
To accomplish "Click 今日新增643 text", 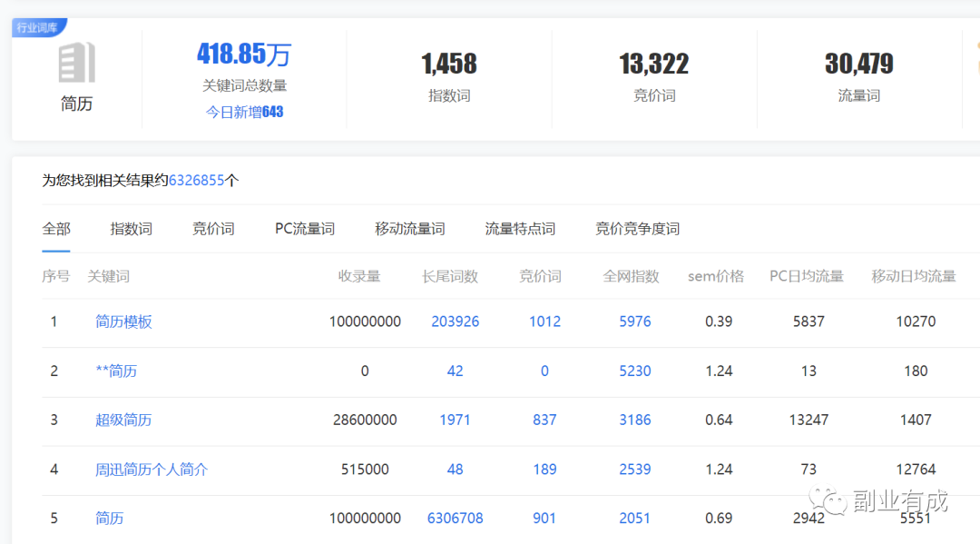I will pos(244,112).
